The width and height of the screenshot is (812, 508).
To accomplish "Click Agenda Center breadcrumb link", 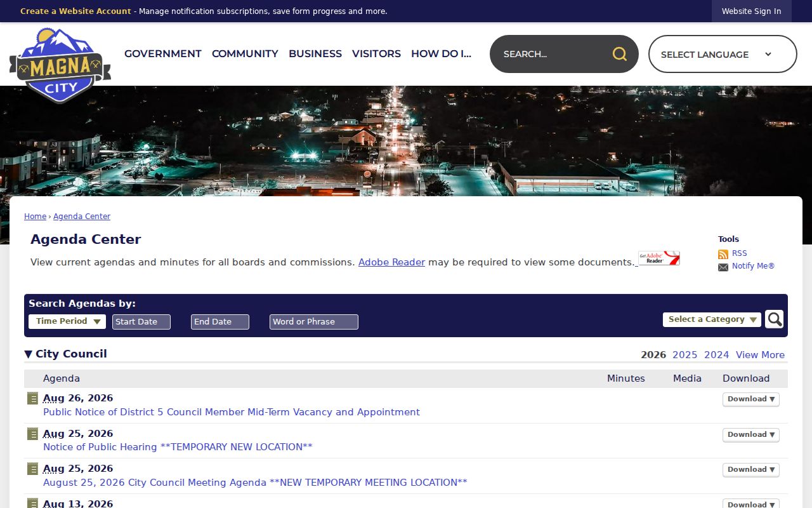I will (82, 217).
